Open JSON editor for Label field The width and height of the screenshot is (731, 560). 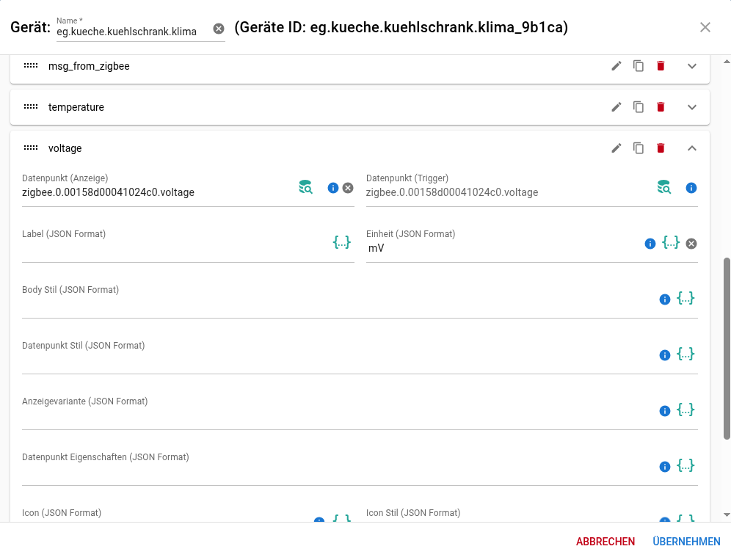coord(342,242)
